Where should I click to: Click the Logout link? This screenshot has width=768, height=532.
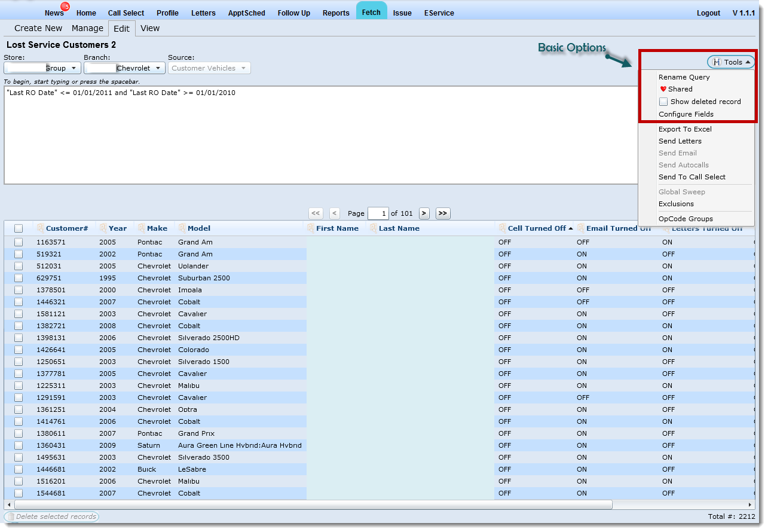[x=708, y=13]
